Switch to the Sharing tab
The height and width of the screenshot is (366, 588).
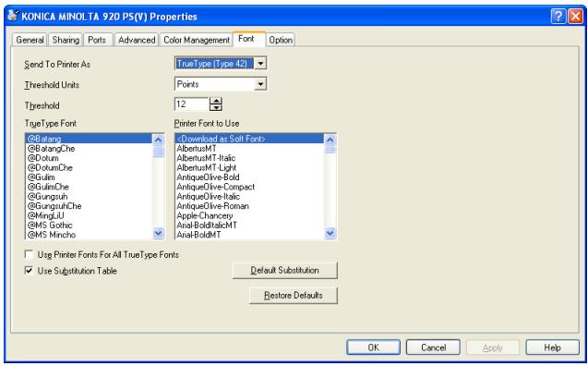[x=66, y=40]
